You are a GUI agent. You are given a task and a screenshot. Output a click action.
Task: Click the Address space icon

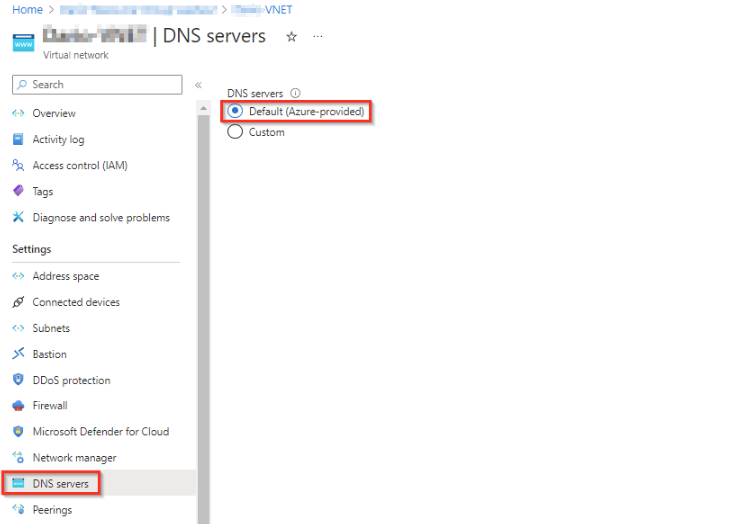[18, 276]
